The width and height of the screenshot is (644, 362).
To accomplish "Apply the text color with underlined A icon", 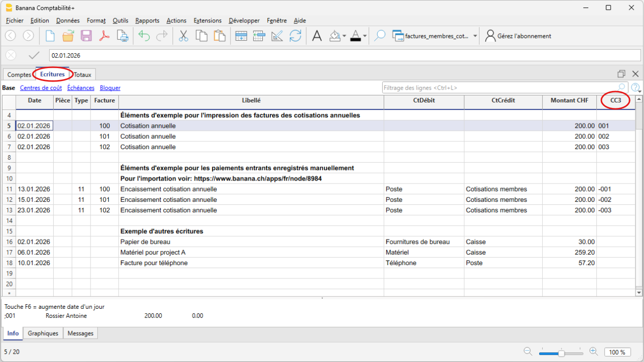I will point(355,36).
